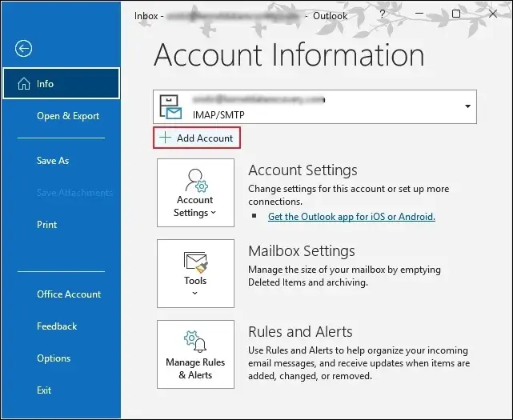Image resolution: width=513 pixels, height=420 pixels.
Task: Follow the Get the Outlook app link
Action: [351, 217]
